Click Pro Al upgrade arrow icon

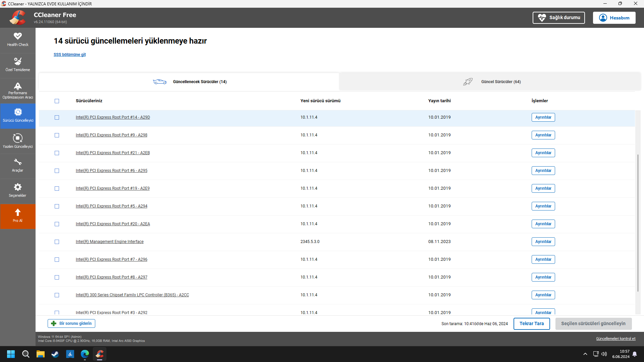18,213
